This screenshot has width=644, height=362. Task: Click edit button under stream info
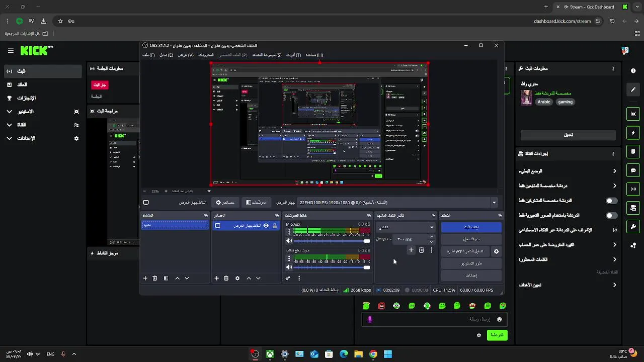568,135
